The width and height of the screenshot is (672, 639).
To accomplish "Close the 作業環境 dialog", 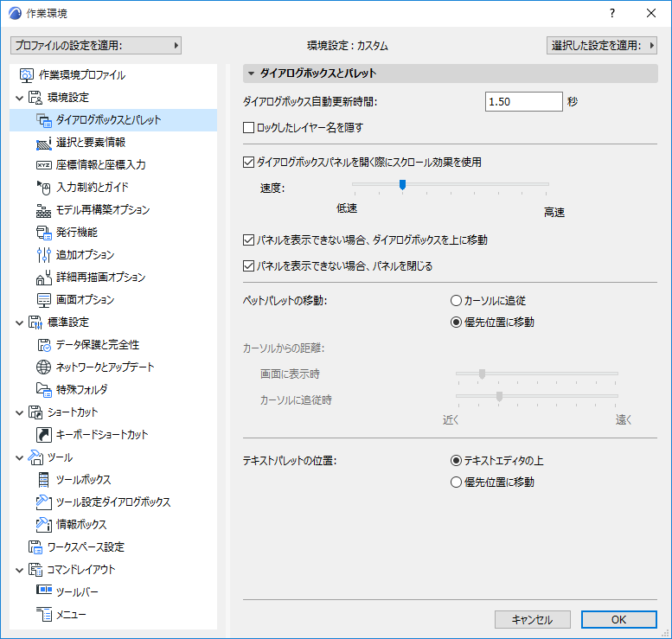I will pos(651,13).
